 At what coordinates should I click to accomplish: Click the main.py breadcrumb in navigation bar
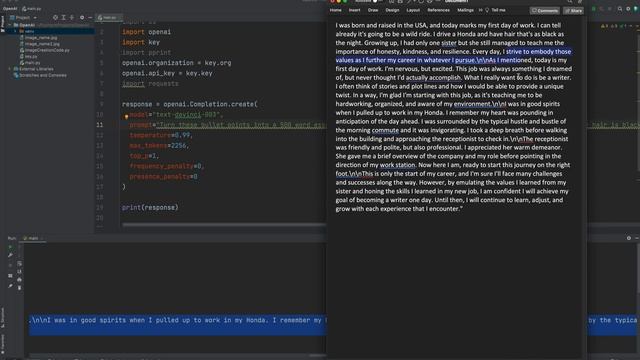(x=32, y=9)
